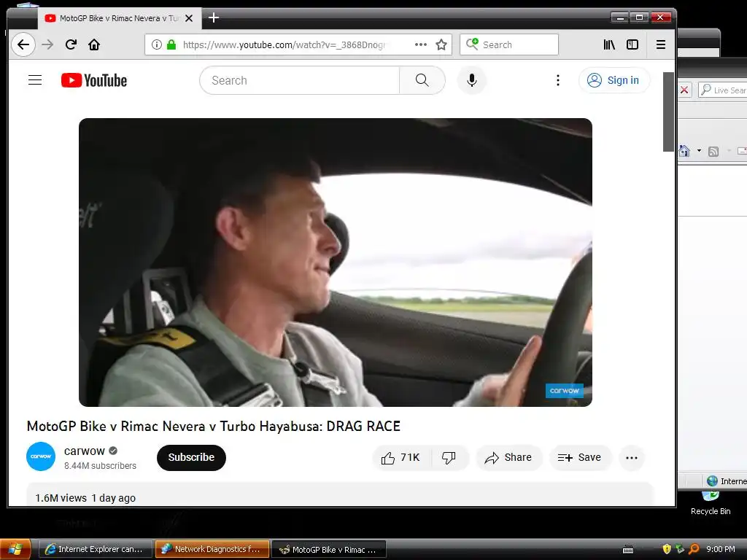Click the video title MotoGP Bike v Rimac Nevera
The image size is (747, 560).
[214, 426]
